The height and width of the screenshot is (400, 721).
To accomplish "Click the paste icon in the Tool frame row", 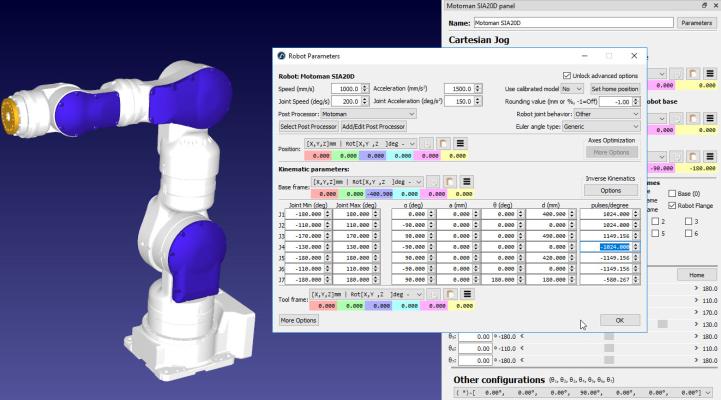I will [x=450, y=294].
